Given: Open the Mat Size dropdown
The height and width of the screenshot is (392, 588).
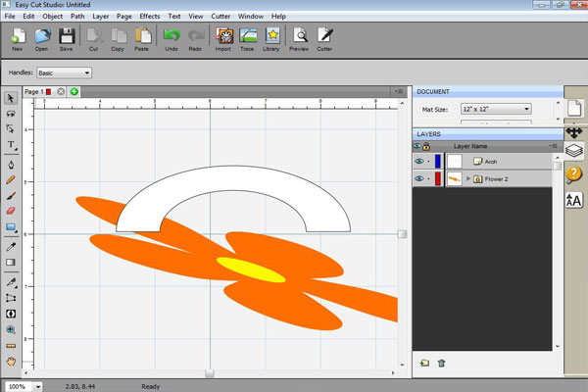Looking at the screenshot, I should (x=496, y=109).
